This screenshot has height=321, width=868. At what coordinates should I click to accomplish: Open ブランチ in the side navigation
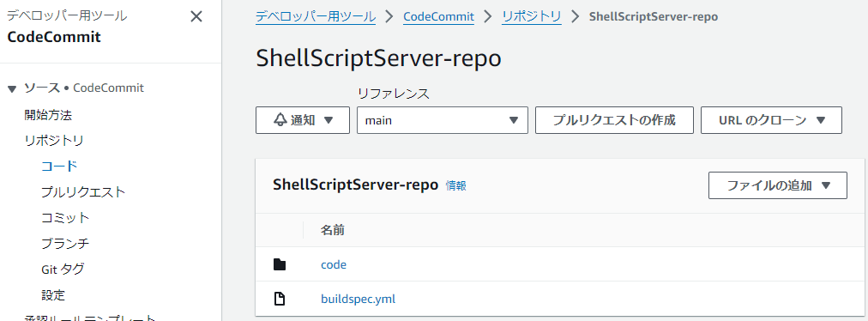coord(65,244)
